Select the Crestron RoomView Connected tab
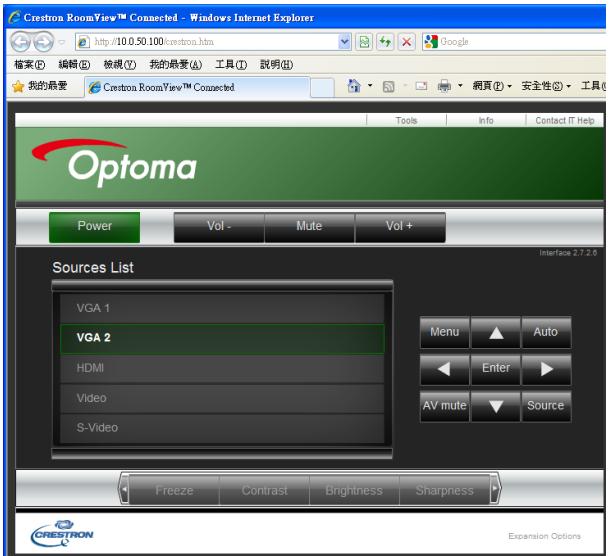 click(197, 87)
